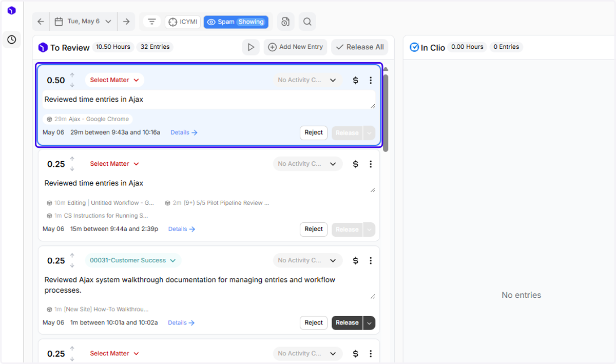Screen dimensions: 616x364
Task: Open activity code dropdown on 15m 9:44a entry
Action: (307, 164)
